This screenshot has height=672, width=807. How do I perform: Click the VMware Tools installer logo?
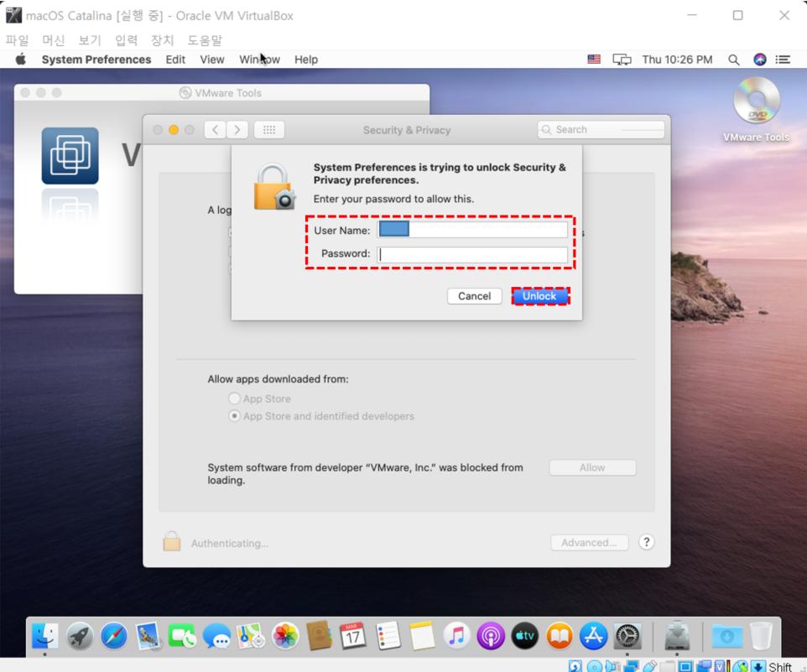point(70,156)
